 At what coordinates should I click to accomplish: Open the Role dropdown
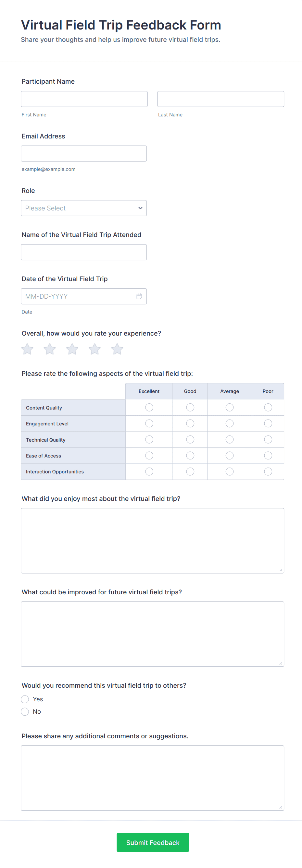point(84,208)
